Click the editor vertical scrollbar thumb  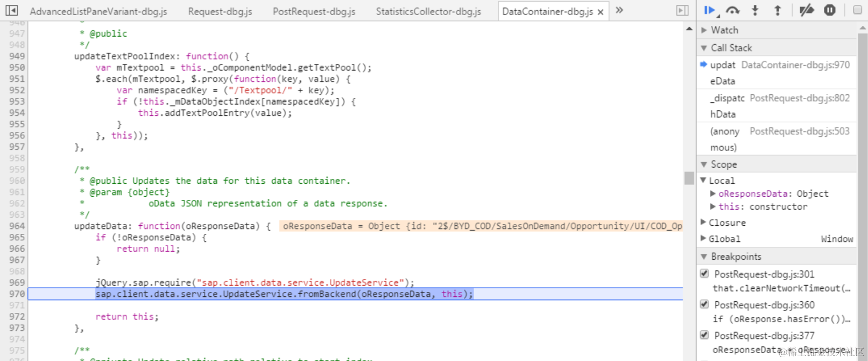pos(689,178)
